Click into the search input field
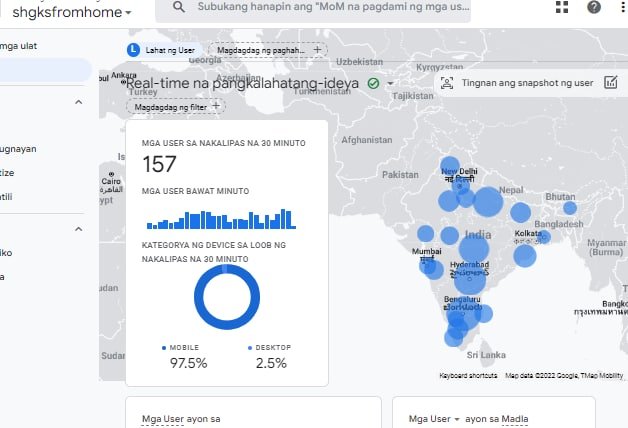The image size is (628, 428). [x=330, y=7]
